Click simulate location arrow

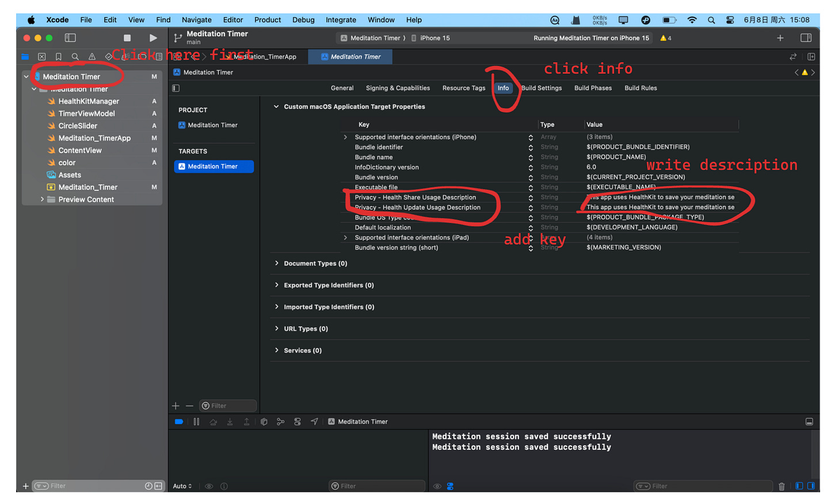314,422
